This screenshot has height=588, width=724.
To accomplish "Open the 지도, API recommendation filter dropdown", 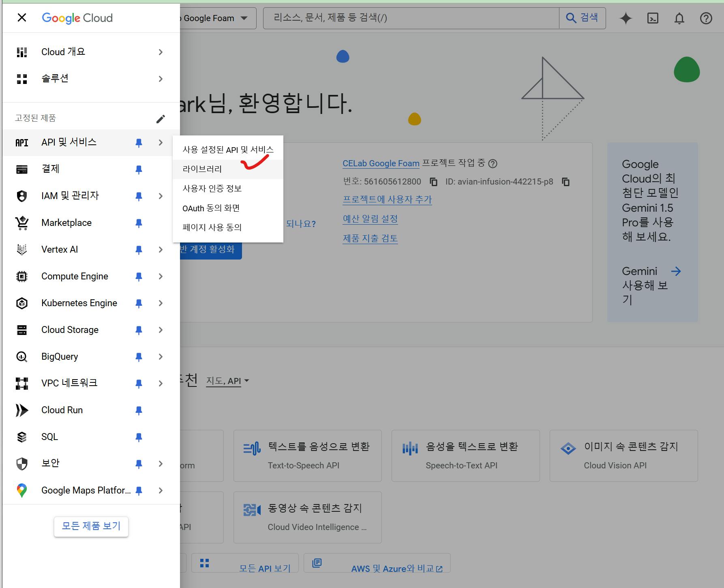I will (x=227, y=381).
